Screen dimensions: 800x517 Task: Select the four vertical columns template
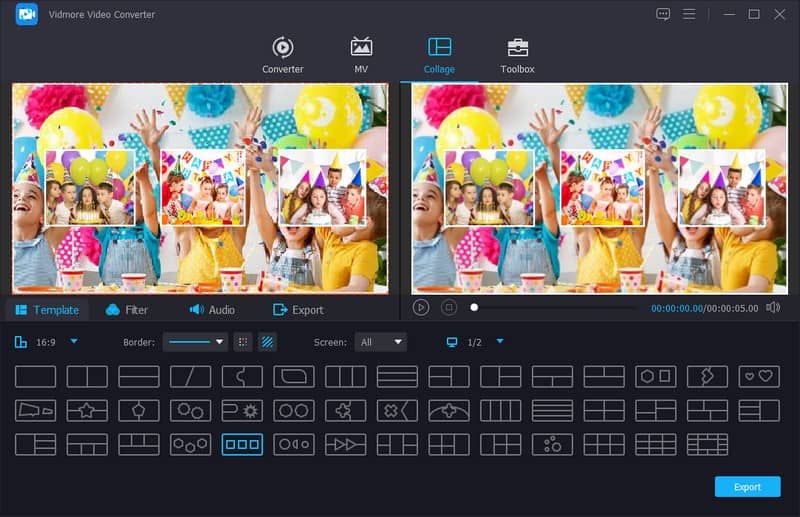coord(501,410)
